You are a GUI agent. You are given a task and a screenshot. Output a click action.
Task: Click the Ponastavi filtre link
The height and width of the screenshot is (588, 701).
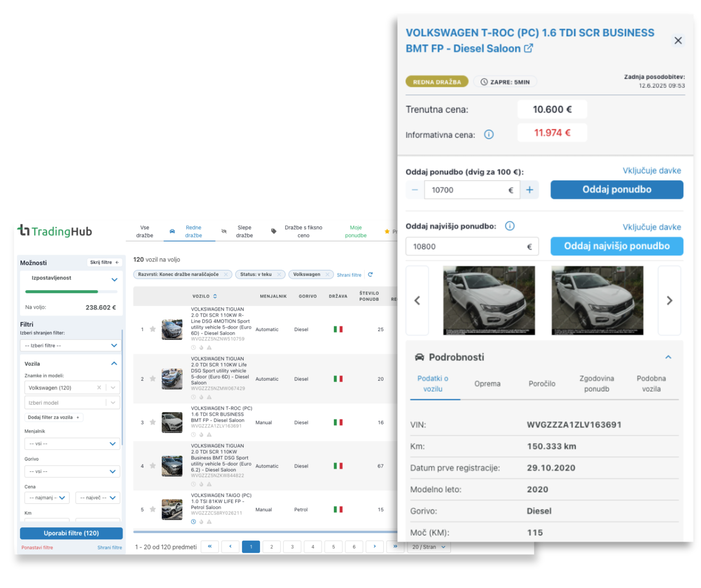37,548
